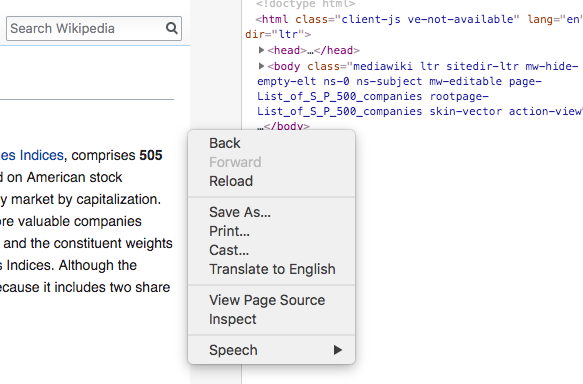Select the doctype html line
Image resolution: width=583 pixels, height=384 pixels.
[x=306, y=4]
